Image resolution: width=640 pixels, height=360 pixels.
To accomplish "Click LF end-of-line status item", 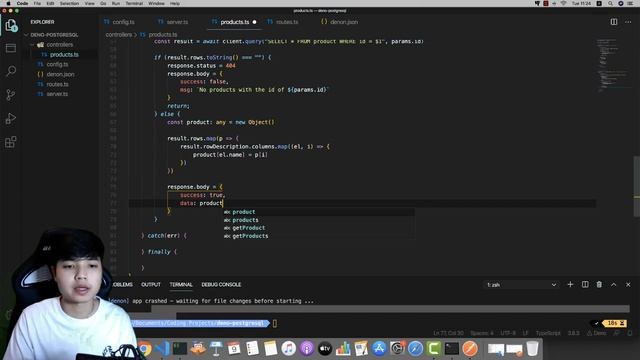I will (x=525, y=333).
